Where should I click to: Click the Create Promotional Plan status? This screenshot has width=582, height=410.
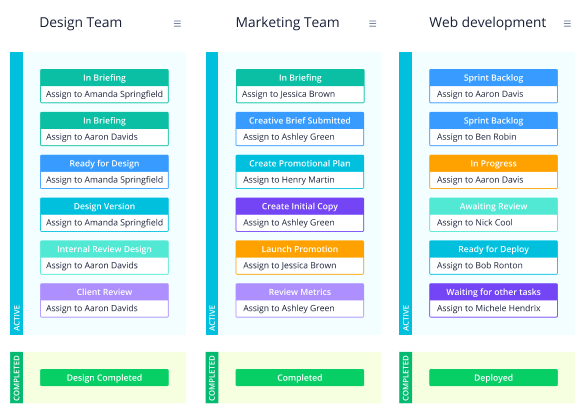coord(300,163)
